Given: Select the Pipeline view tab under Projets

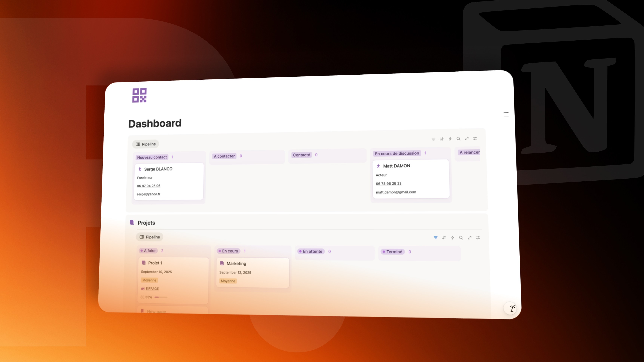Looking at the screenshot, I should pyautogui.click(x=149, y=237).
